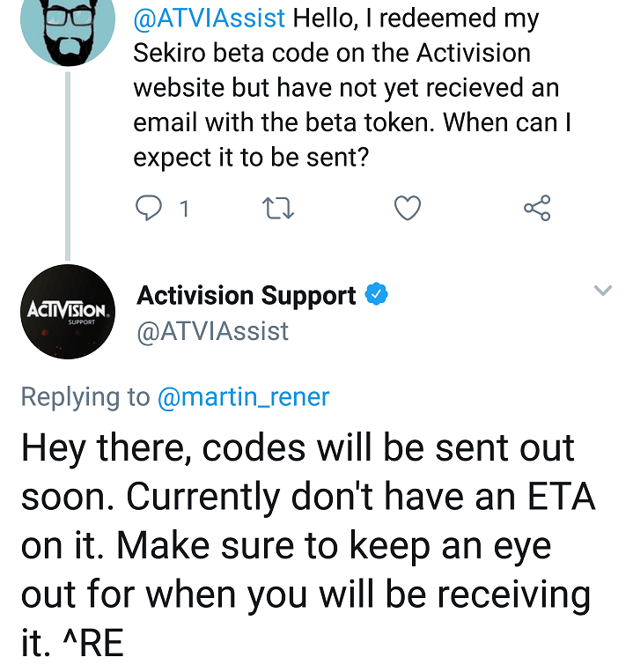The width and height of the screenshot is (633, 672).
Task: Expand the tweet options chevron
Action: [603, 291]
